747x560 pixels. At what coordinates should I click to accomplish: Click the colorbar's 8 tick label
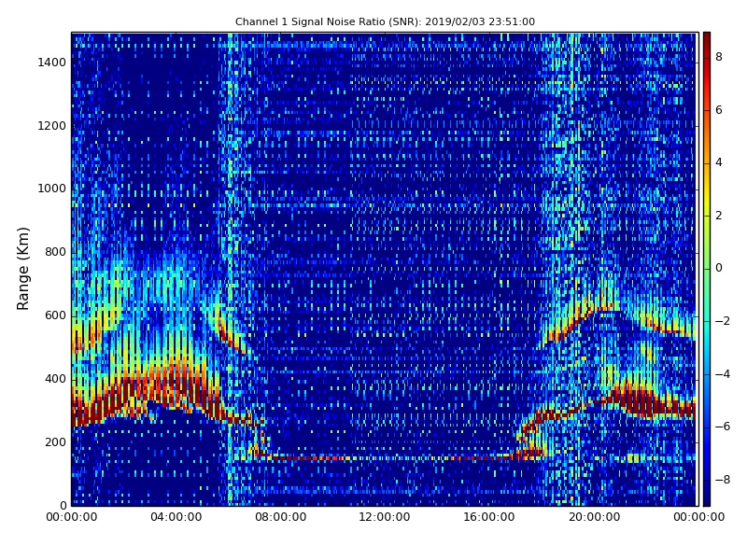(719, 57)
